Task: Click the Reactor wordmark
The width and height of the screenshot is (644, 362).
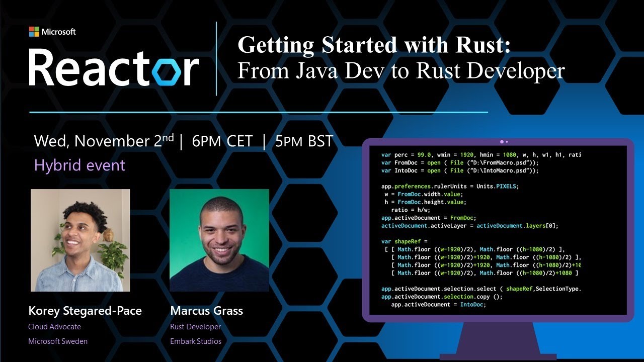Action: [x=114, y=67]
